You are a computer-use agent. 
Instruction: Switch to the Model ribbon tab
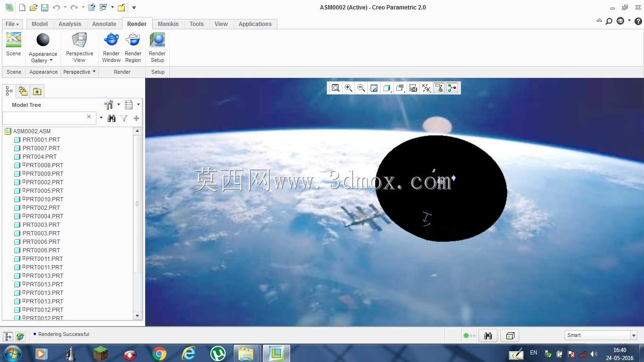[x=40, y=24]
